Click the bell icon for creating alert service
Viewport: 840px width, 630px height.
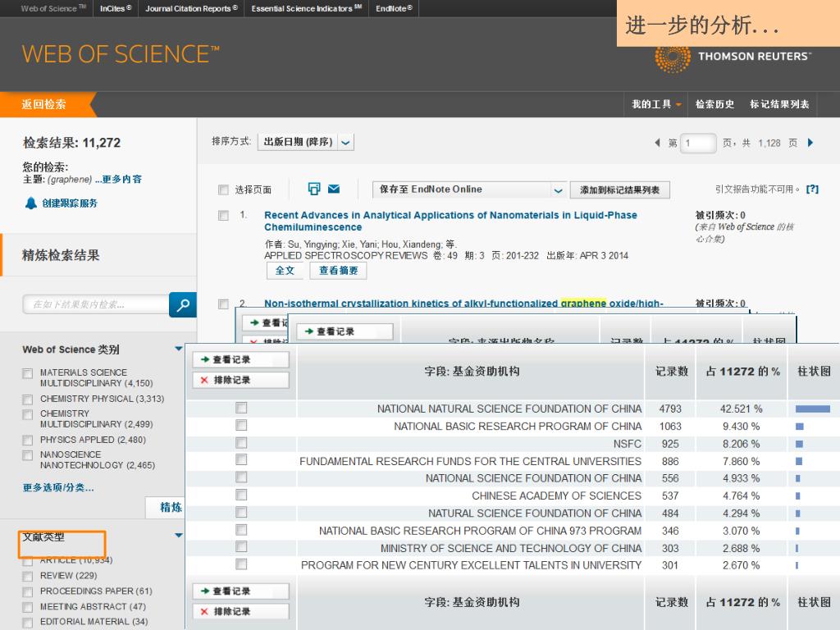(31, 203)
